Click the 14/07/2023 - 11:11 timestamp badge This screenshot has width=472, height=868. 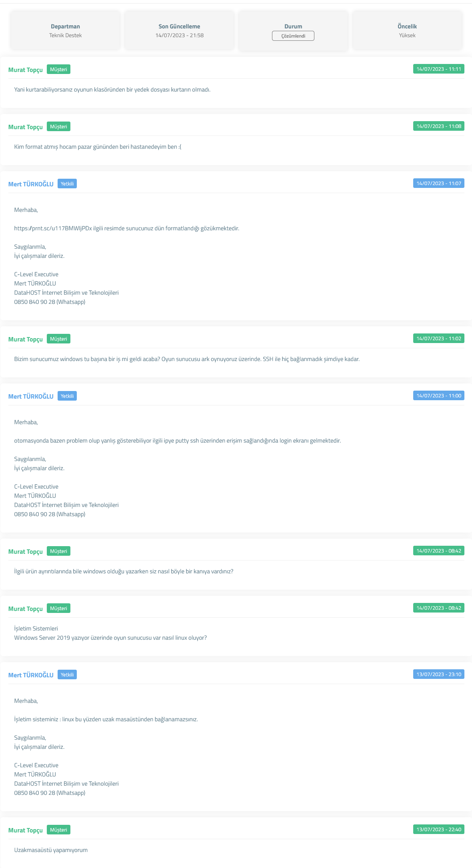click(x=439, y=69)
